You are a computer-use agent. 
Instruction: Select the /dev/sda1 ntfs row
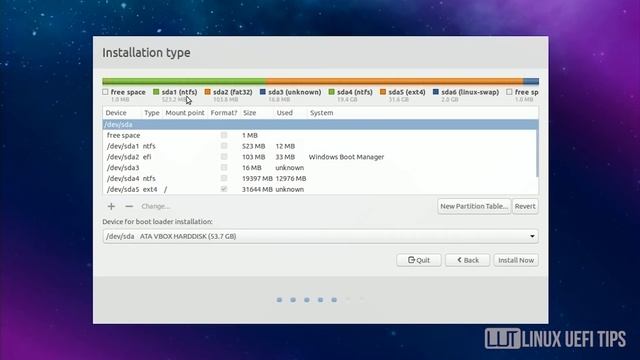(320, 146)
